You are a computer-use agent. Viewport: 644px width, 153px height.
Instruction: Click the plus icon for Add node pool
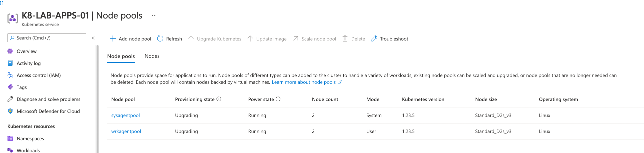(113, 39)
